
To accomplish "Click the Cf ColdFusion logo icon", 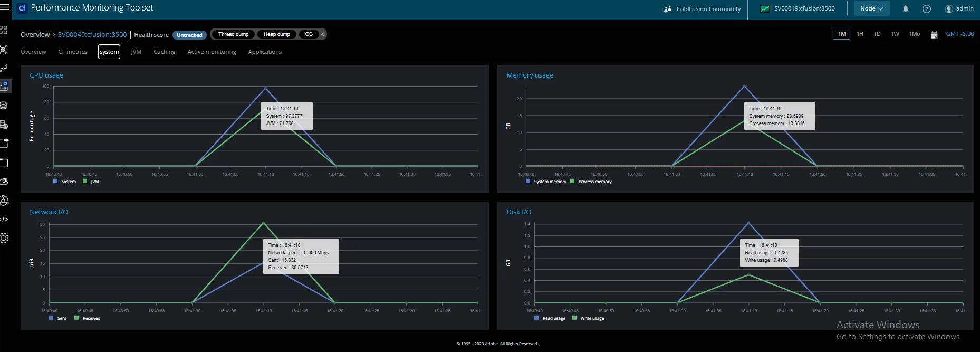I will point(22,8).
